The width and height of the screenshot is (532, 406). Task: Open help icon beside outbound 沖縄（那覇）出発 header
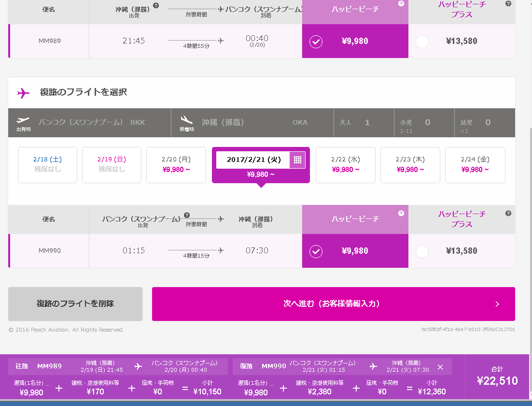[156, 5]
